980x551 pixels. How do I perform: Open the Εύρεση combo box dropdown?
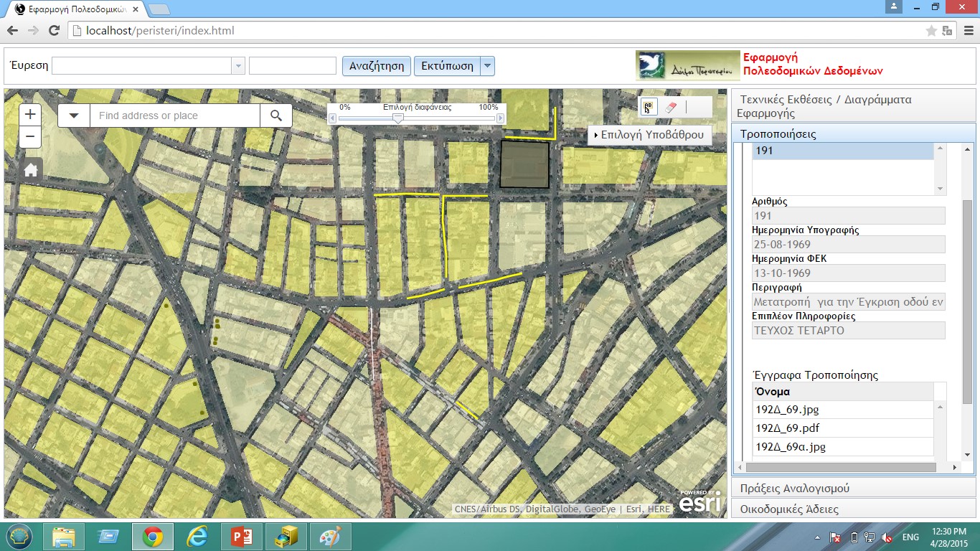coord(238,66)
